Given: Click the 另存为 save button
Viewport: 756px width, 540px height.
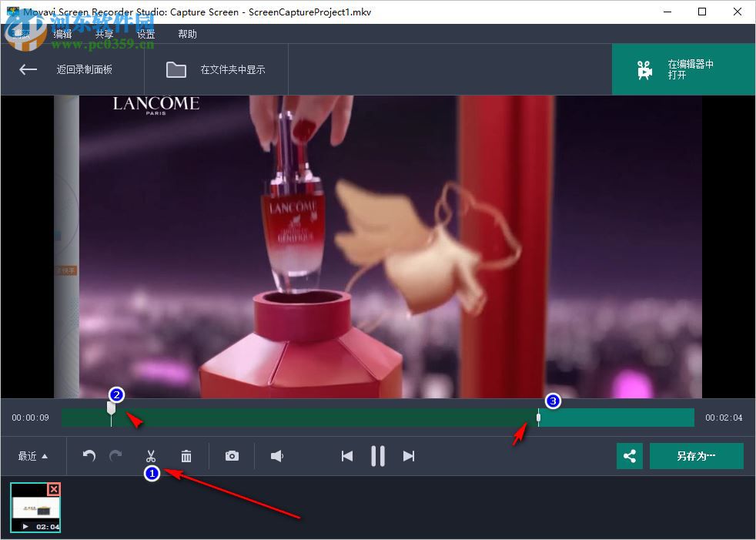Looking at the screenshot, I should click(x=697, y=455).
